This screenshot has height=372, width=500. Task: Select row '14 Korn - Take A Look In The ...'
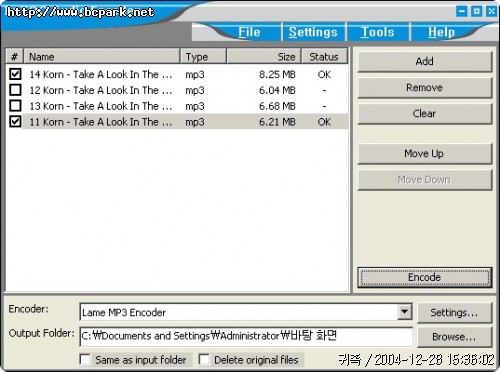pyautogui.click(x=177, y=74)
